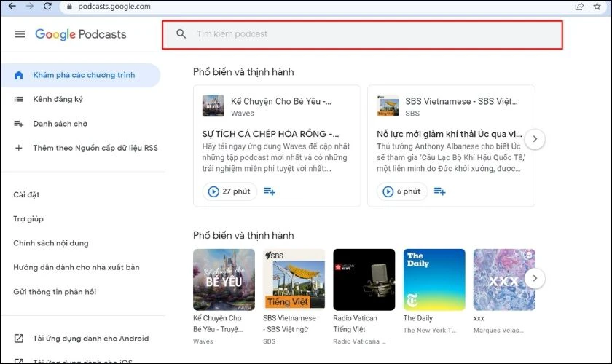Click external link icon beside Android app
612x364 pixels.
tap(19, 339)
